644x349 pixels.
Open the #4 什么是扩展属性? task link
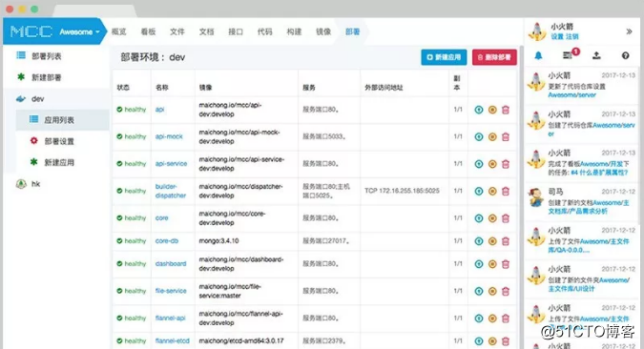[599, 173]
